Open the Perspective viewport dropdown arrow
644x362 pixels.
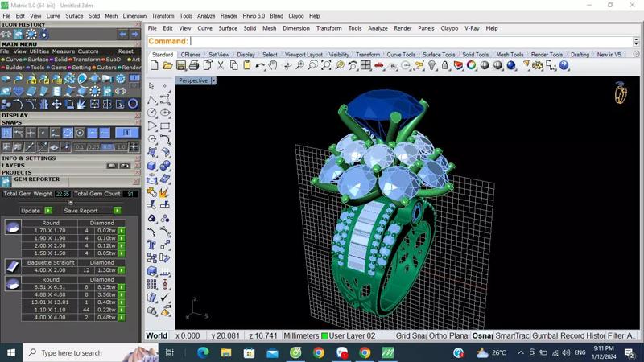click(213, 81)
